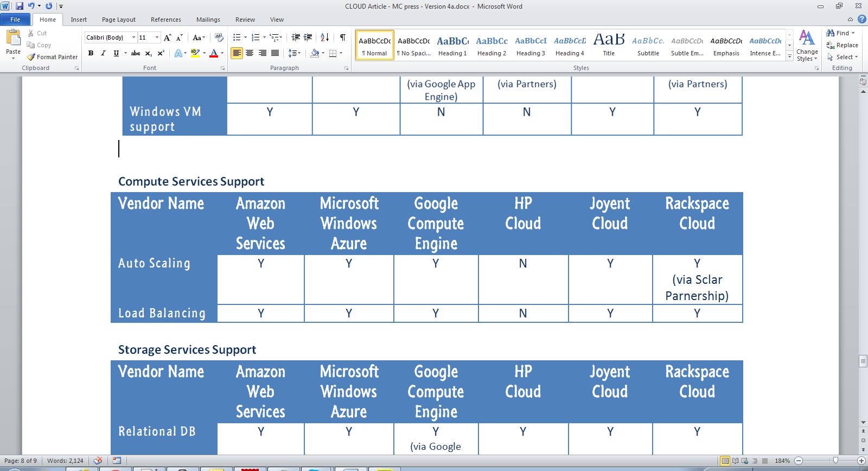Apply red font color

[214, 53]
